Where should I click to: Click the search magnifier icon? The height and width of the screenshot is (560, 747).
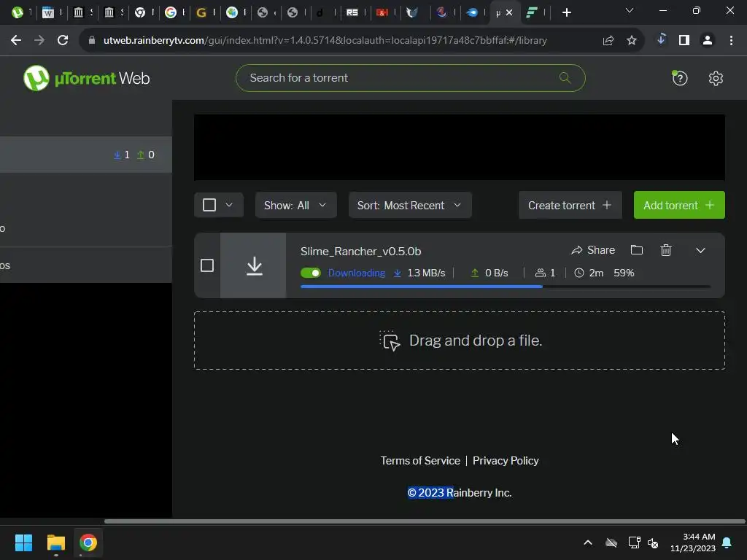click(565, 77)
